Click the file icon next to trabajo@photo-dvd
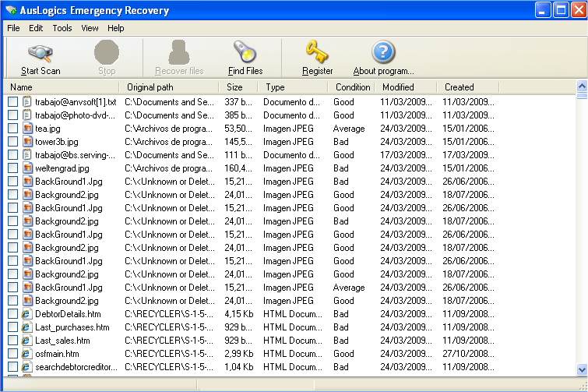This screenshot has height=392, width=588. (26, 115)
